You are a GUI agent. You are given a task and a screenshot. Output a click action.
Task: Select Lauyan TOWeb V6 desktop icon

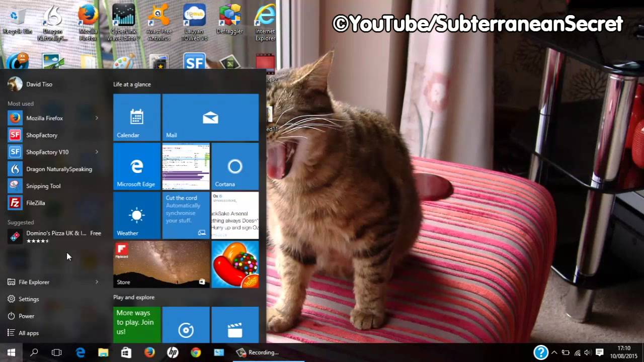click(194, 23)
